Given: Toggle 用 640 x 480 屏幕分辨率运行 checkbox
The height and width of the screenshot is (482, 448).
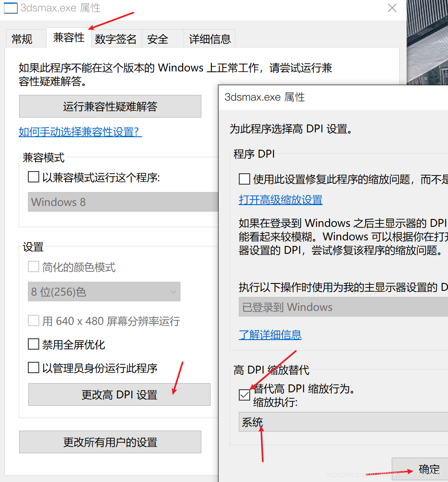Looking at the screenshot, I should coord(34,320).
